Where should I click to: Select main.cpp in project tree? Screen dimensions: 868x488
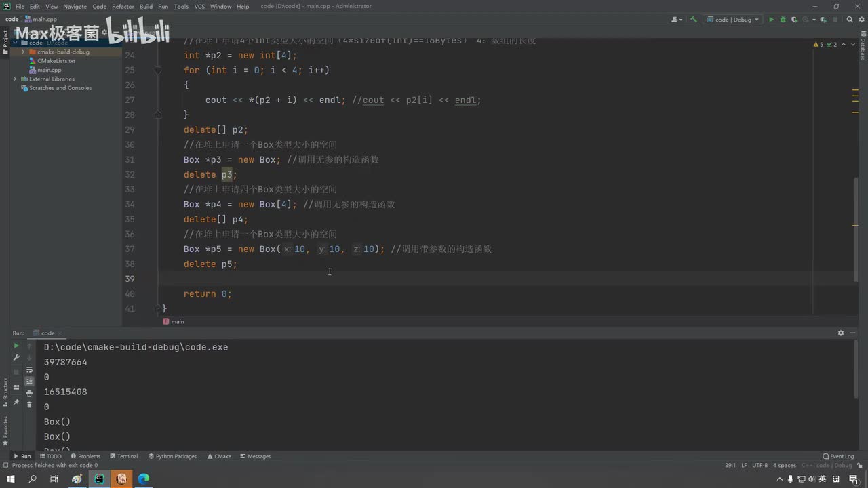click(x=49, y=70)
